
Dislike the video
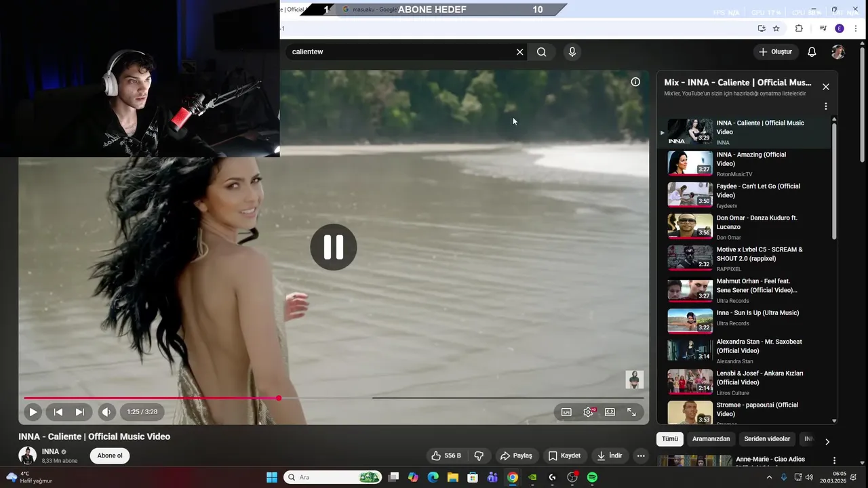479,455
